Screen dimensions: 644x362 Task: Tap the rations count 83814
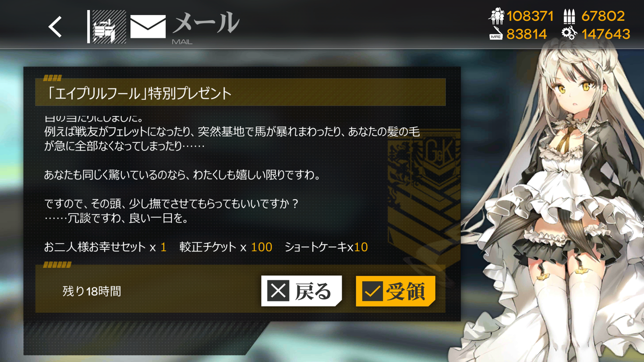pyautogui.click(x=527, y=34)
